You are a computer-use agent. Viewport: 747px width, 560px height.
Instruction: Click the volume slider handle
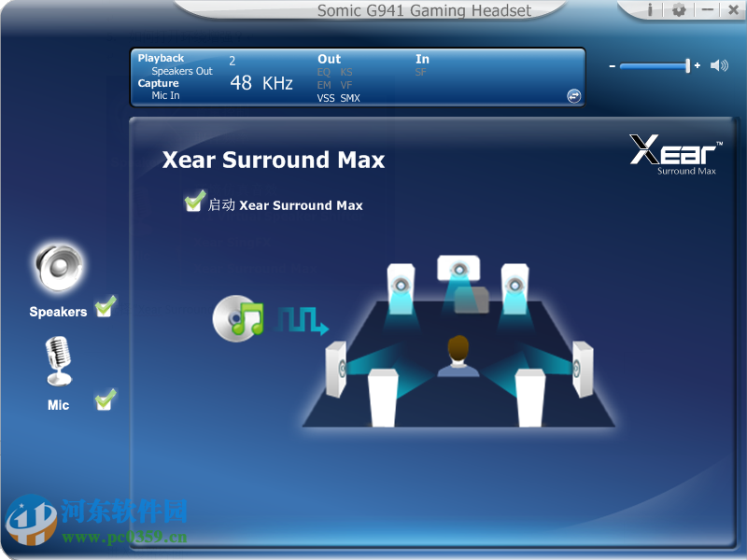(x=687, y=65)
